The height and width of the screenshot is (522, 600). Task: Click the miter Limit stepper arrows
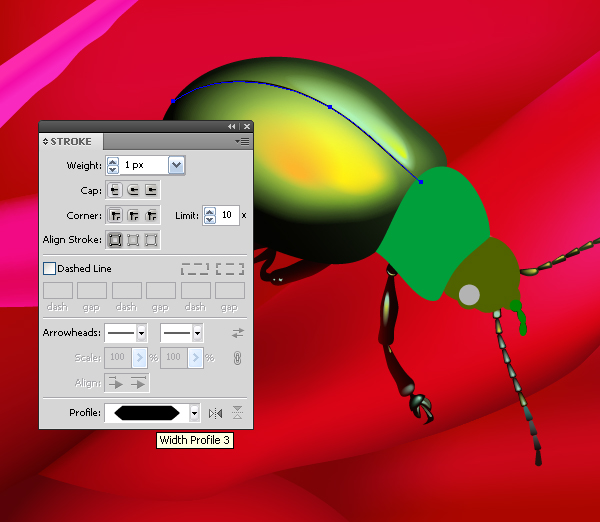click(210, 215)
